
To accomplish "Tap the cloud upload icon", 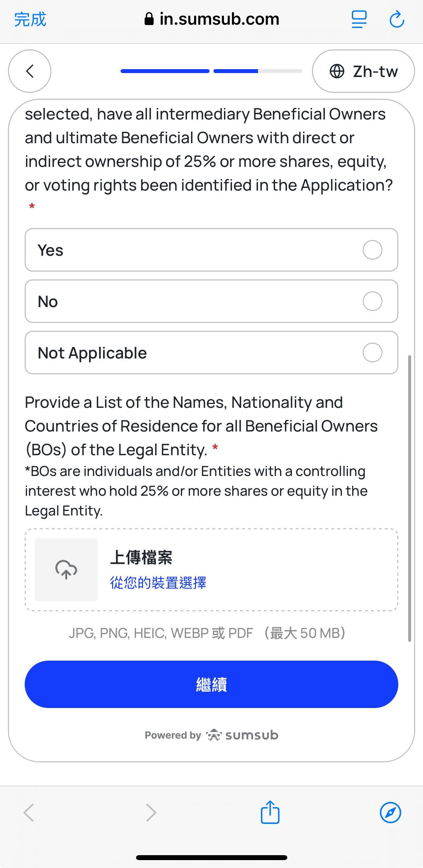I will (66, 569).
